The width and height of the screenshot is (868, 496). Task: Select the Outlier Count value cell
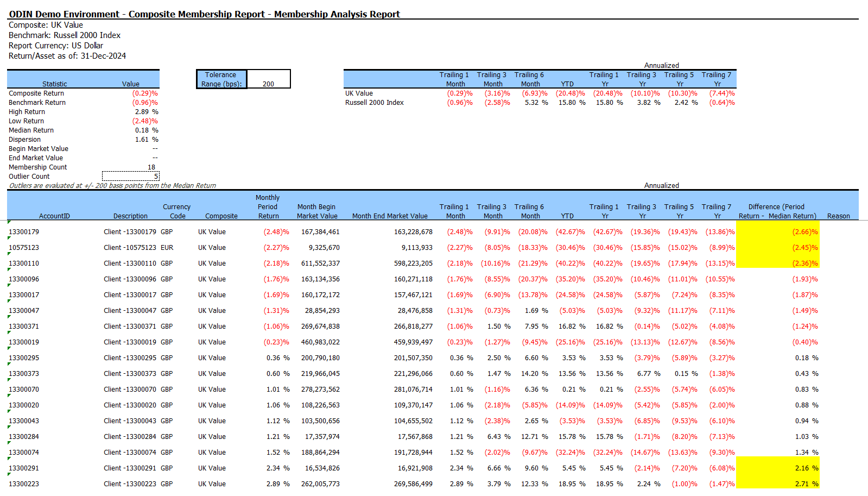click(x=130, y=176)
